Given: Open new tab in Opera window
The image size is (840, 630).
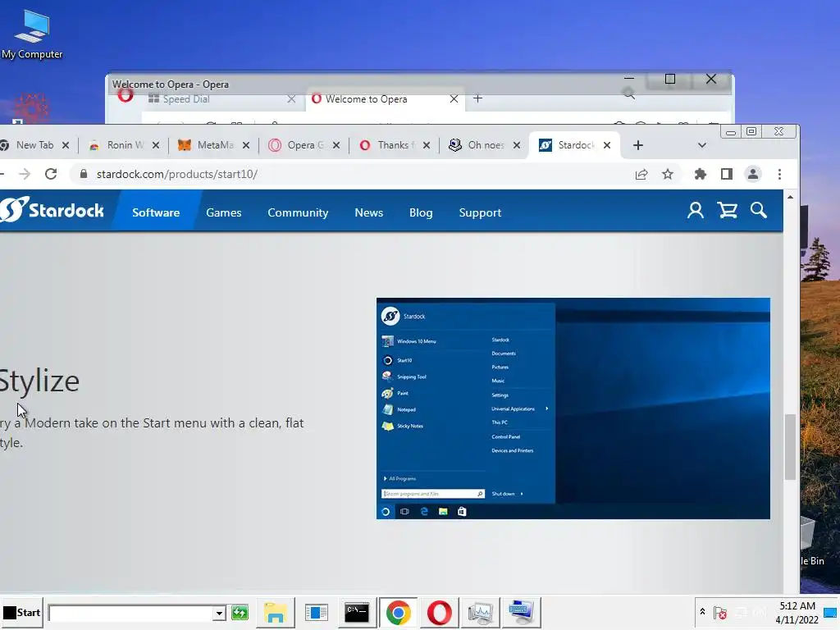Looking at the screenshot, I should click(478, 98).
